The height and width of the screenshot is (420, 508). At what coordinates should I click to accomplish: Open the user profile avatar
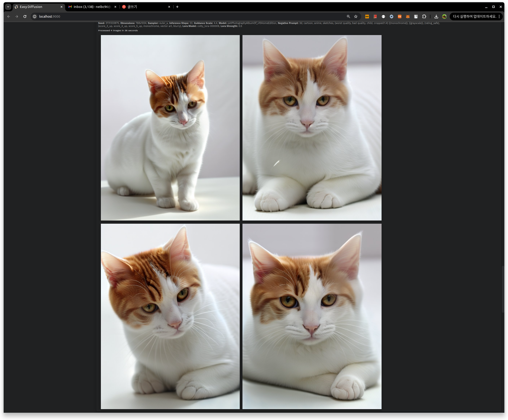444,17
